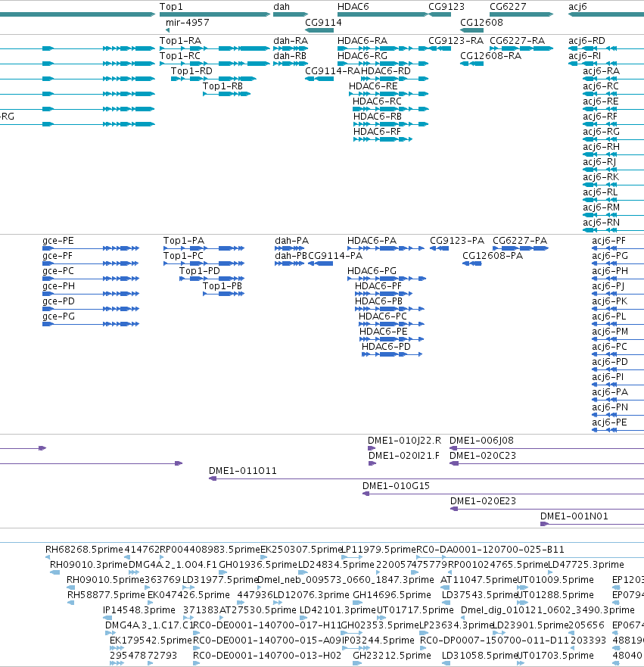644x667 pixels.
Task: Open the CG6227-PA protein label
Action: tap(520, 241)
